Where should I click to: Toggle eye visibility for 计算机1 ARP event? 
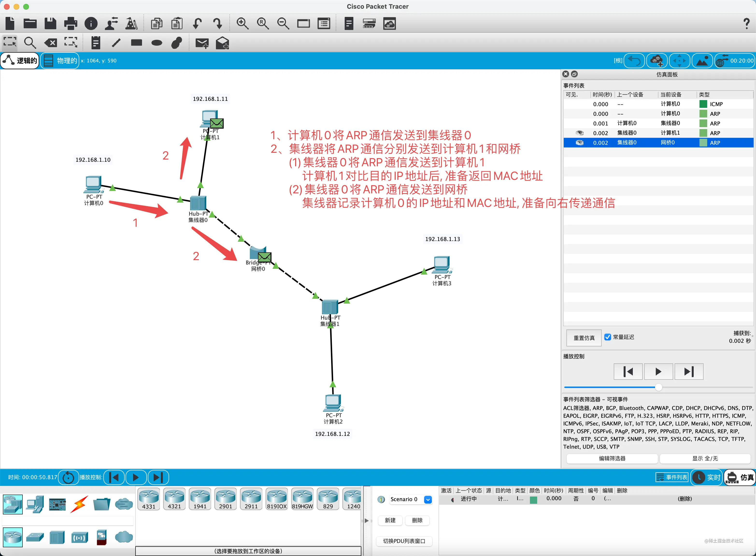pyautogui.click(x=579, y=133)
